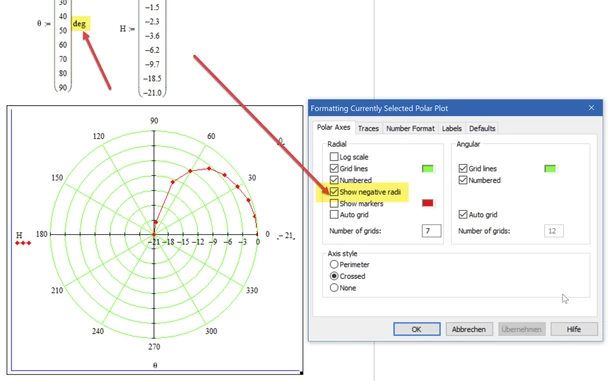Click radial Number of grids field
This screenshot has height=381, width=613.
pyautogui.click(x=431, y=231)
